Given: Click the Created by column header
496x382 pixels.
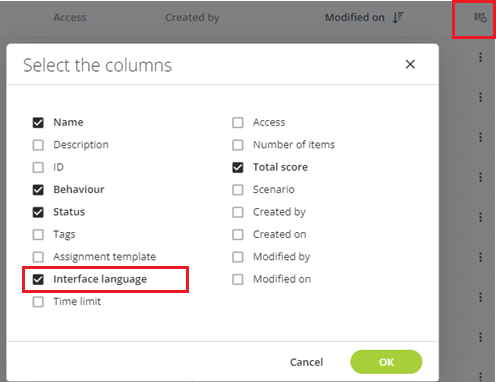Looking at the screenshot, I should [192, 17].
